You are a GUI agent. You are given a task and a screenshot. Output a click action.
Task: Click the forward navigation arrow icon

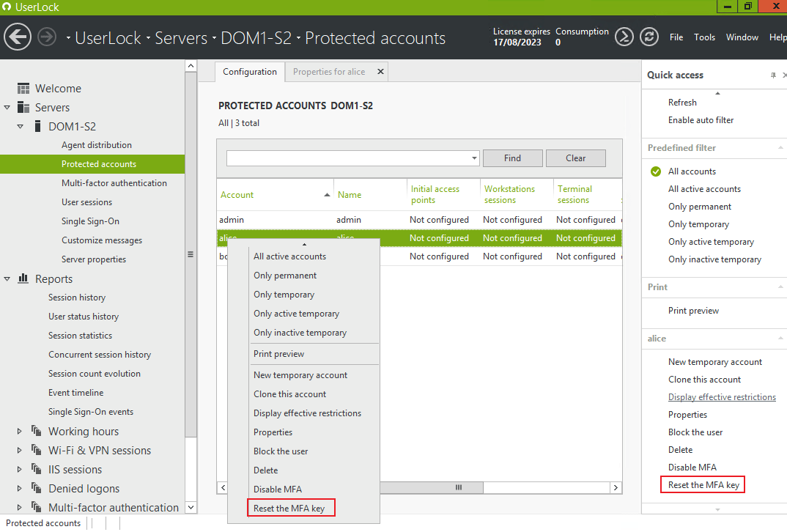tap(47, 37)
